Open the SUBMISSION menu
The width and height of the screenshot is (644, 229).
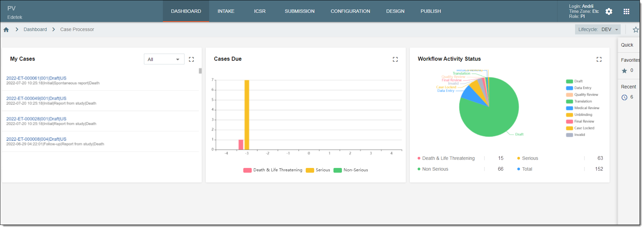(300, 11)
